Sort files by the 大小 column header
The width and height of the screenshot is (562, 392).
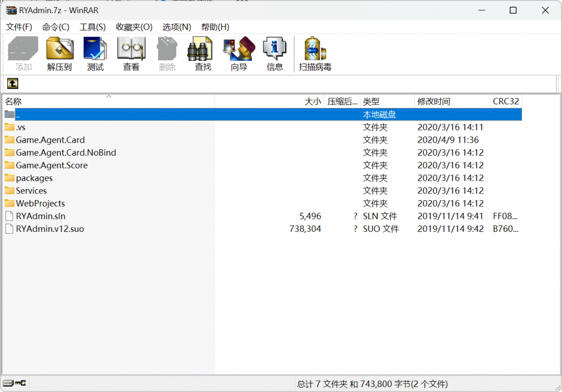(312, 101)
